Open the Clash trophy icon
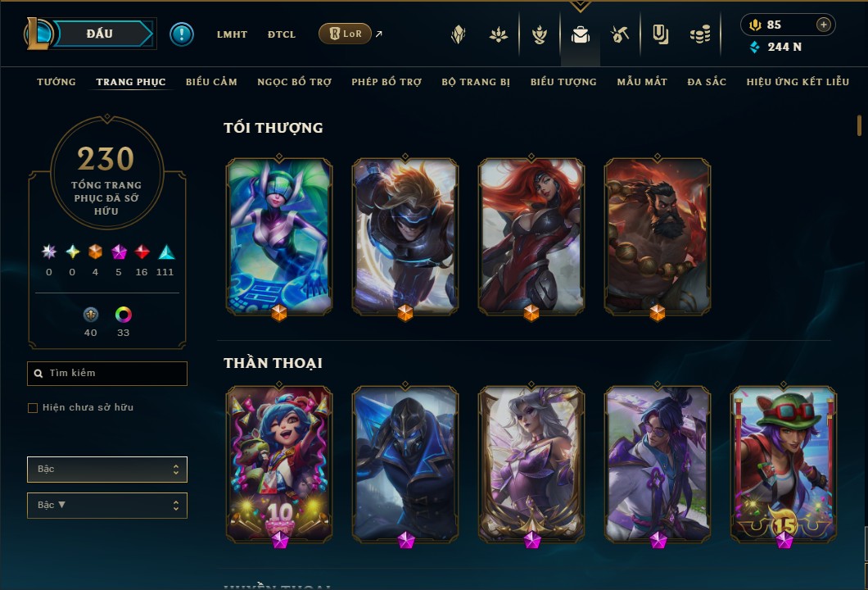The height and width of the screenshot is (590, 868). pyautogui.click(x=540, y=35)
